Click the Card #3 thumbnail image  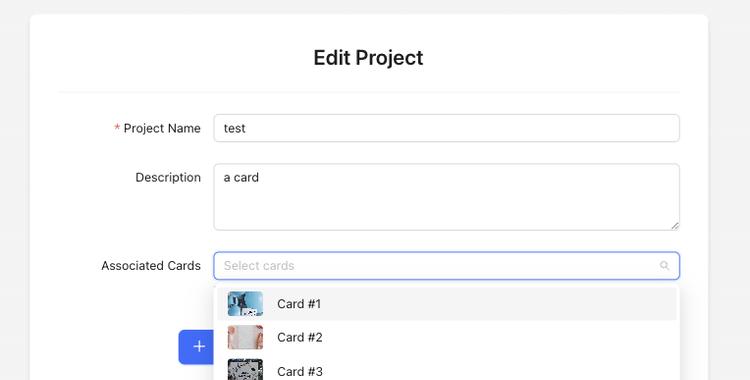pos(245,369)
